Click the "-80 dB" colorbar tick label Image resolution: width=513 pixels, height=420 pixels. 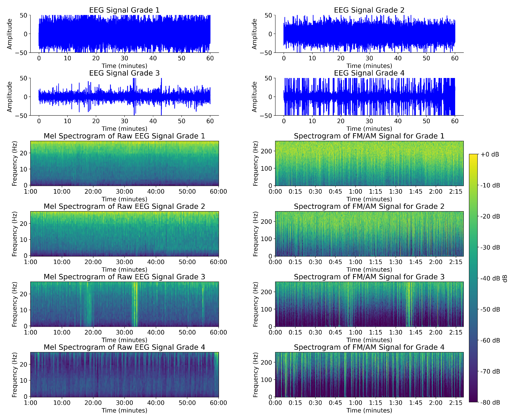tap(490, 402)
